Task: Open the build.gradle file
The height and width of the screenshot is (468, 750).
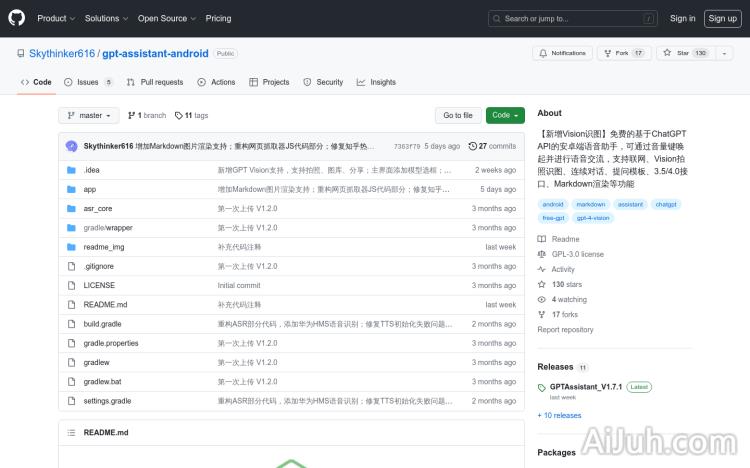Action: coord(102,324)
